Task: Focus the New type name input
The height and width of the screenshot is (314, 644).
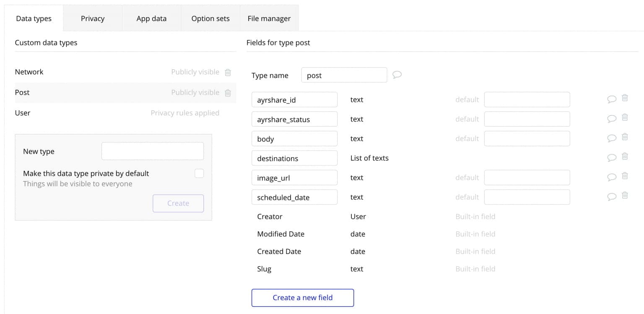Action: click(153, 151)
